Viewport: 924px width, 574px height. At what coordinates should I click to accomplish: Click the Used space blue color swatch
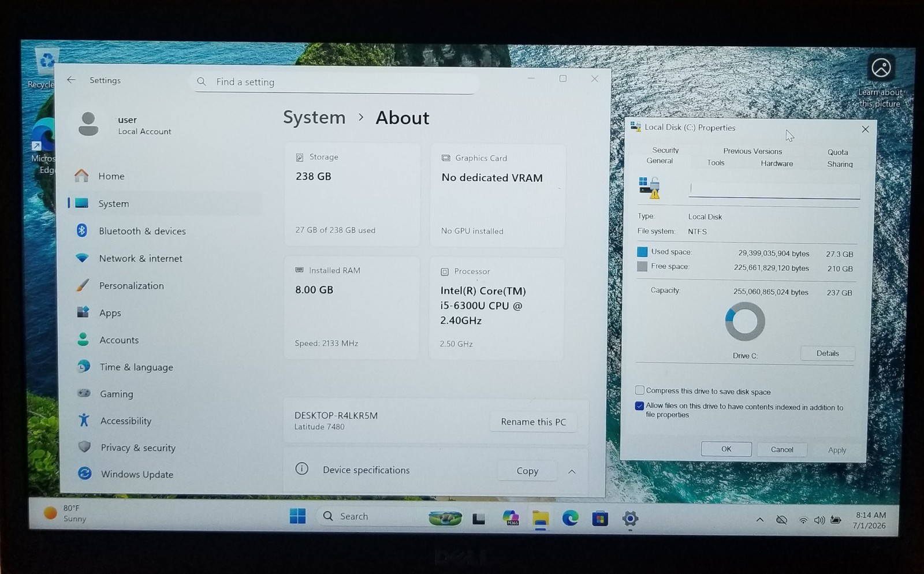pos(642,252)
